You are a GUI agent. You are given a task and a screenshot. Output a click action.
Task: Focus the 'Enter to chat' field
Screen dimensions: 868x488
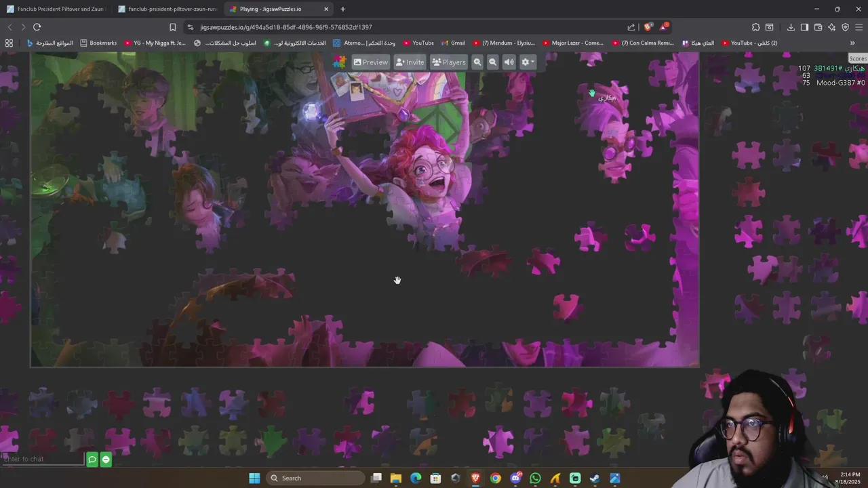43,459
